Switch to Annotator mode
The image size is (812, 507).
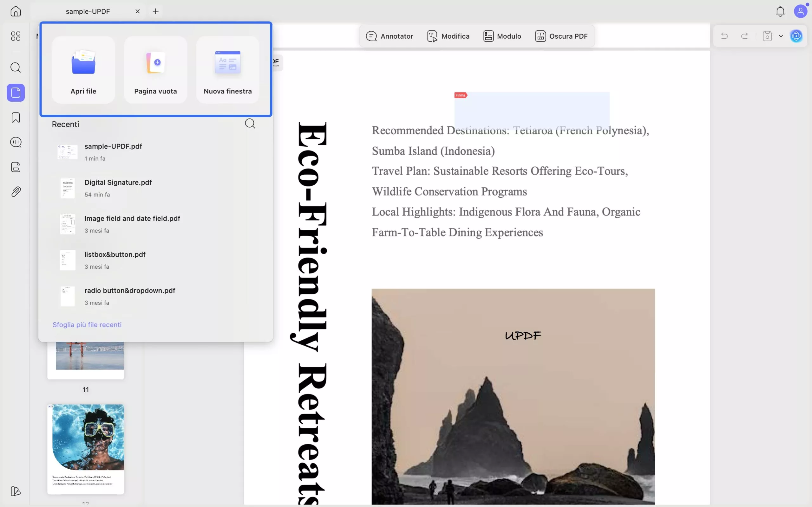[390, 36]
